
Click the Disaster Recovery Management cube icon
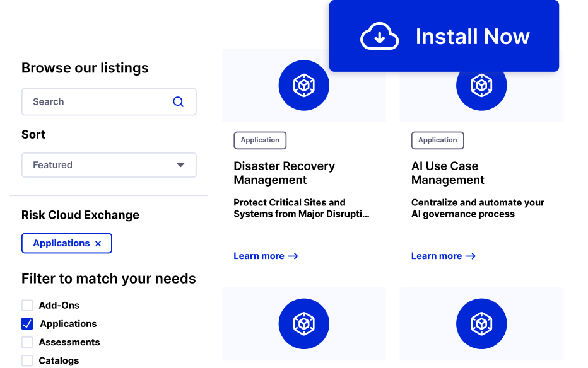[303, 86]
